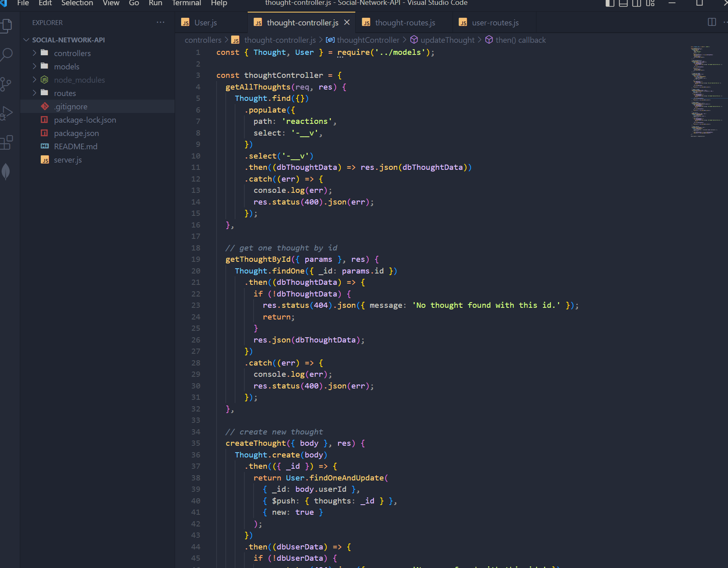Open Explorer's Views and More Actions menu
This screenshot has height=568, width=728.
tap(161, 22)
